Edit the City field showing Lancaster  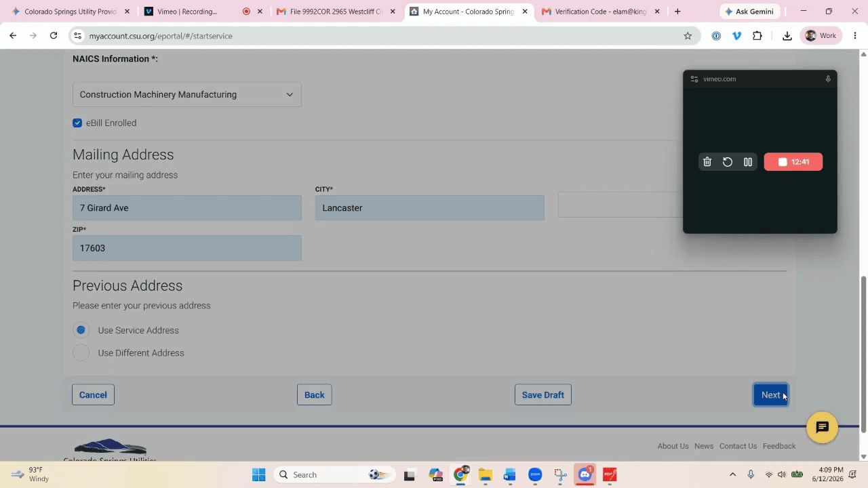[x=429, y=208]
